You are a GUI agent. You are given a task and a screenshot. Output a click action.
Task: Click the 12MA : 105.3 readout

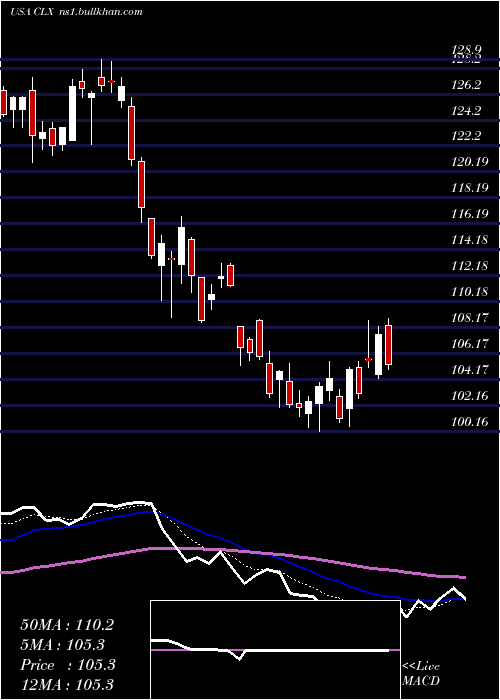(67, 685)
